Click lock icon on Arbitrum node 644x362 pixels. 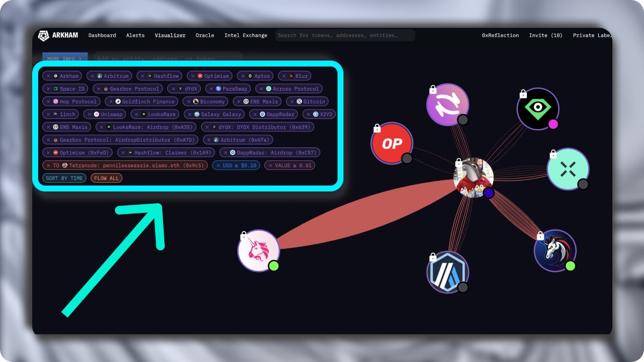(433, 256)
